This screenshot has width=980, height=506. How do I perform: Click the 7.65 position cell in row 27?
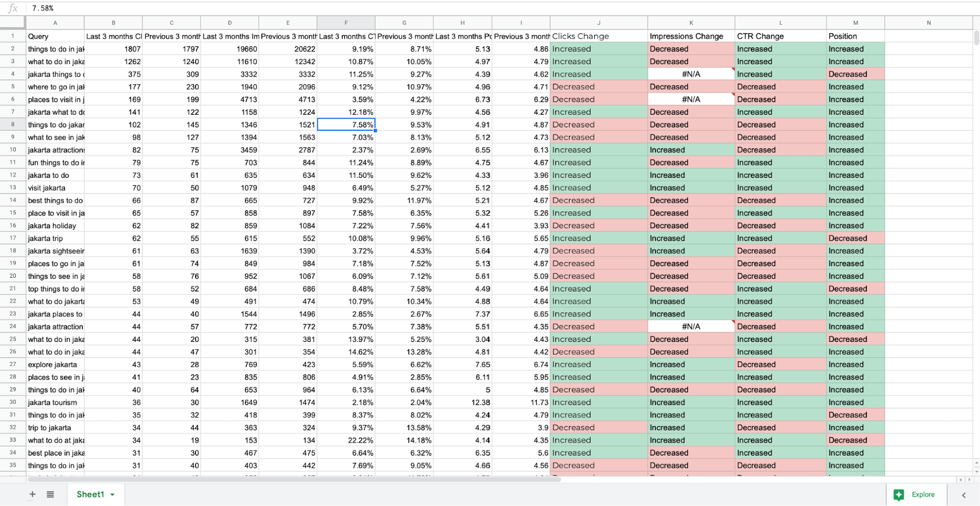[x=462, y=364]
